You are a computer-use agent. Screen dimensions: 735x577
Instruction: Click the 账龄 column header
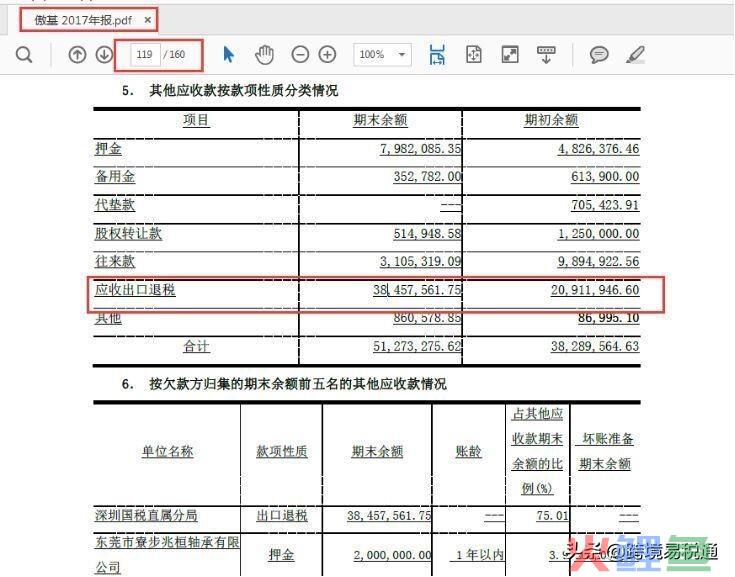tap(468, 451)
